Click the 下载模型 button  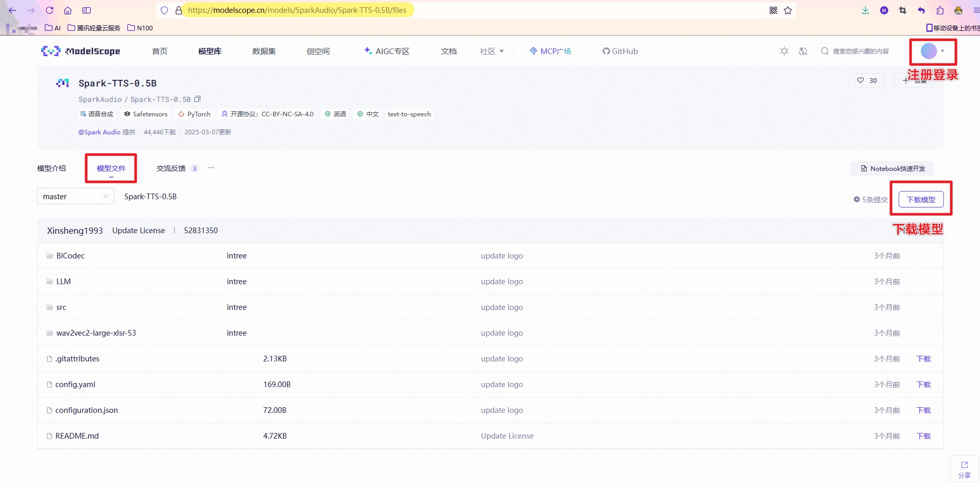click(x=921, y=199)
